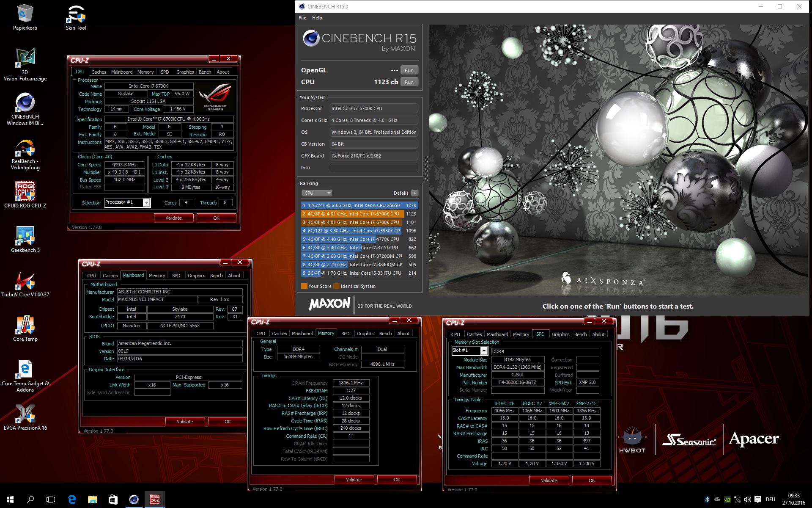Click the Identical System legend swatch
The width and height of the screenshot is (812, 508).
coord(336,286)
